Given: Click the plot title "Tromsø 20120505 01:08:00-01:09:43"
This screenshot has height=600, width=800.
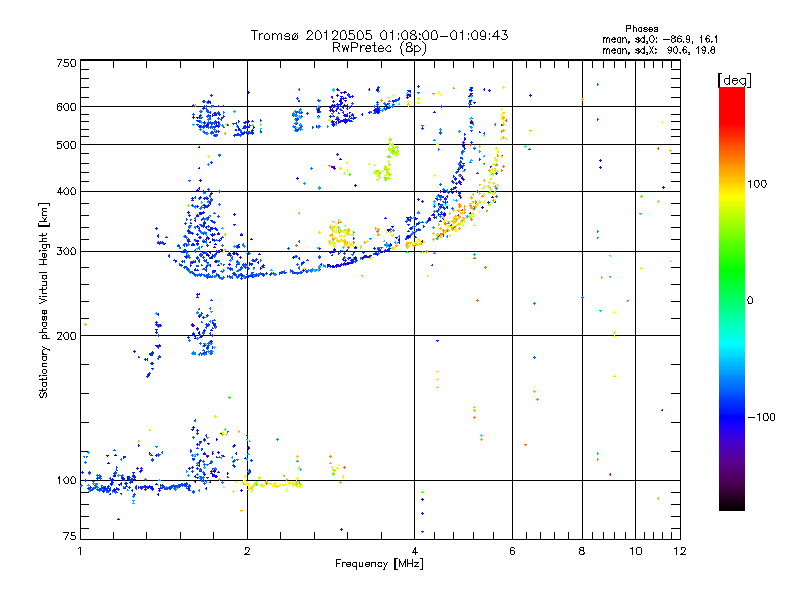Looking at the screenshot, I should (x=379, y=35).
